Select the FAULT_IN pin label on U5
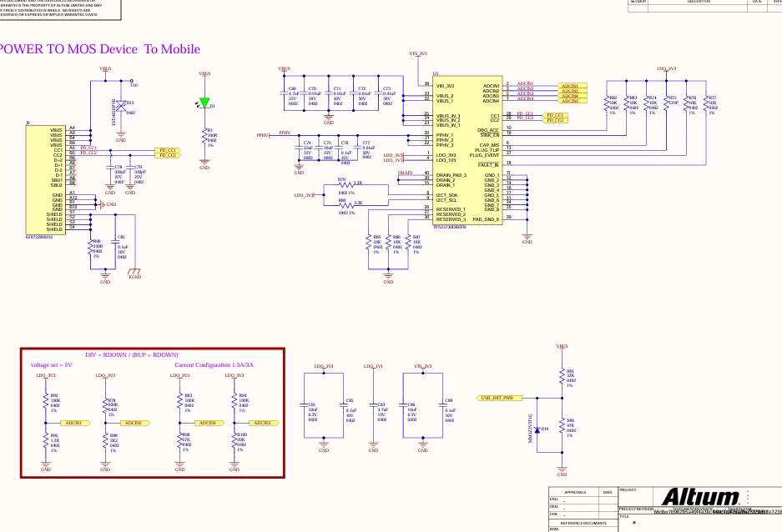782x532 pixels. click(488, 165)
